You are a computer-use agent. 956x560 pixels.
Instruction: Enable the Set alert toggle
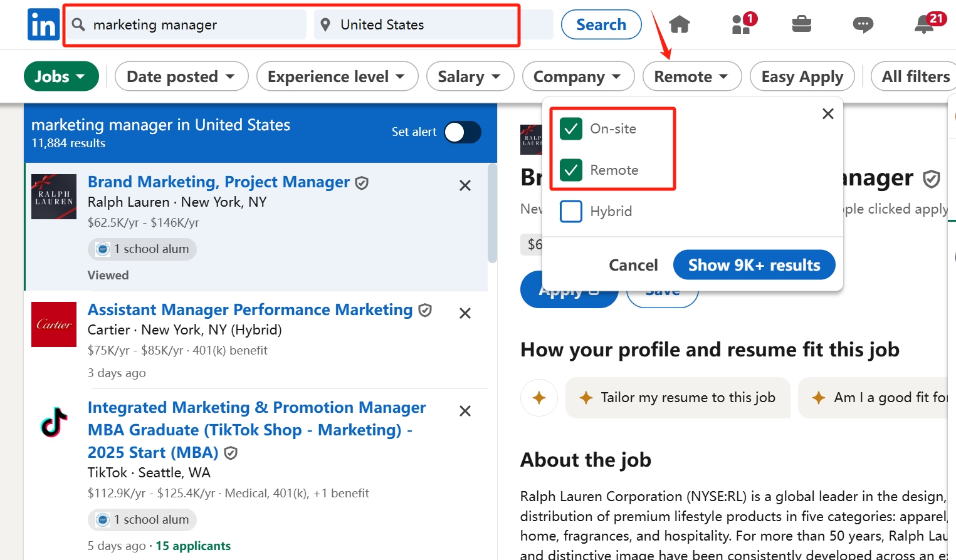coord(462,132)
